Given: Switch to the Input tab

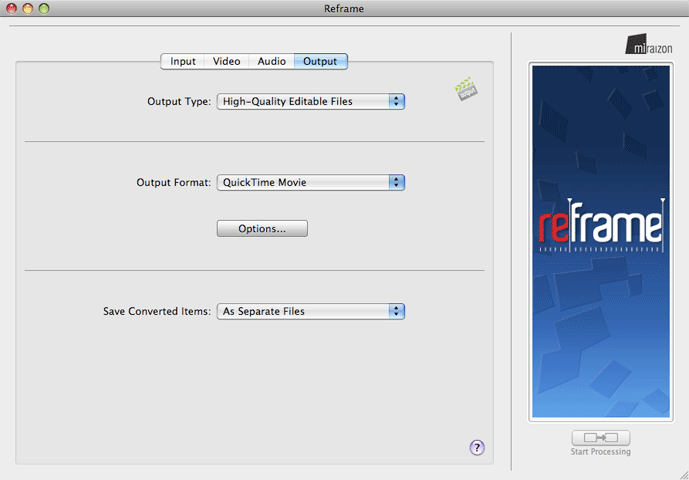Looking at the screenshot, I should (183, 61).
